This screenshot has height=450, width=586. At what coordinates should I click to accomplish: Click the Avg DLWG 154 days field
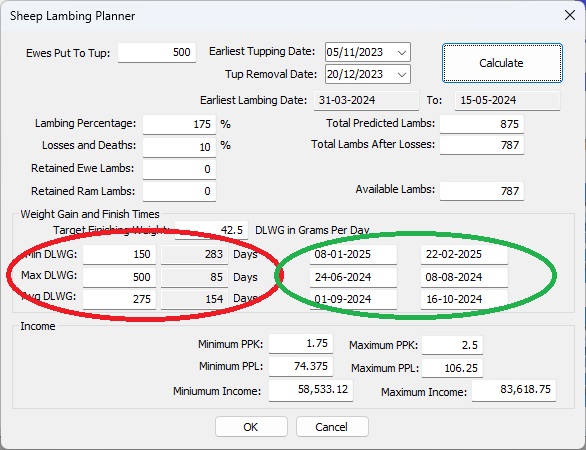194,299
